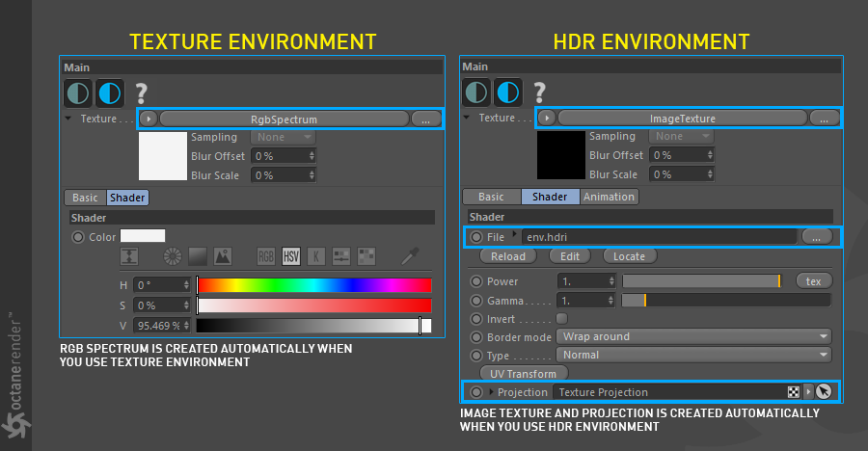Click the Value brightness slider
Screen dimensions: 868x451
[x=314, y=326]
